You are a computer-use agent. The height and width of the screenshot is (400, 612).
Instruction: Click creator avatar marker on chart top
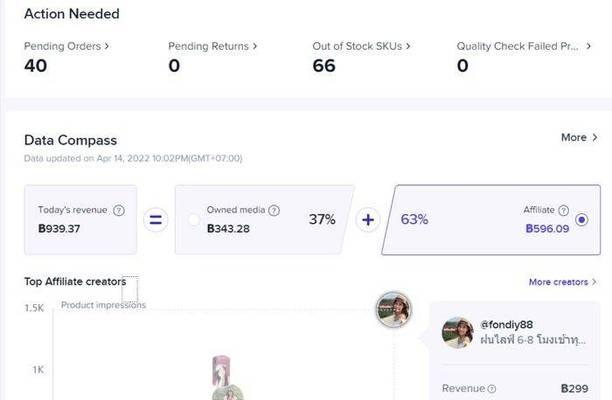pos(394,309)
